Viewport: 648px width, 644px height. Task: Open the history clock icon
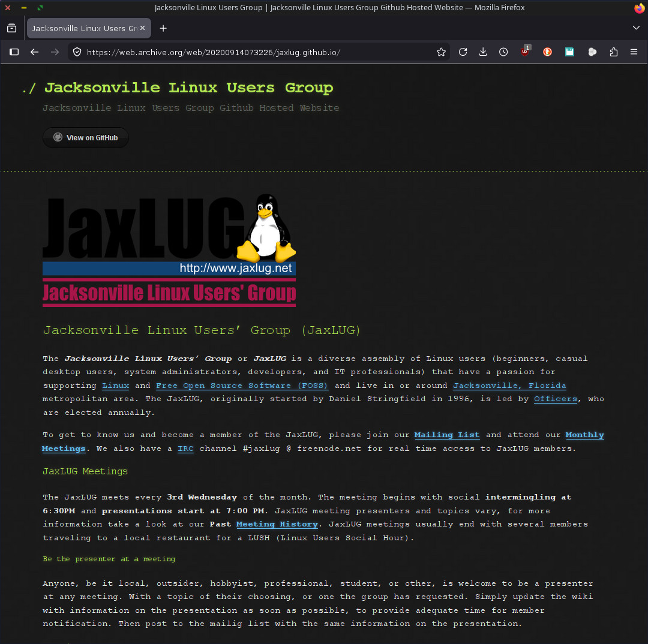[x=503, y=52]
